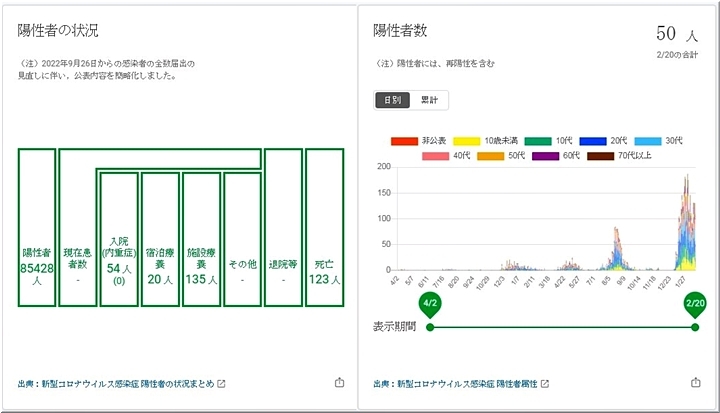Click share icon on 陽性者数 card
The image size is (720, 413).
pyautogui.click(x=695, y=383)
